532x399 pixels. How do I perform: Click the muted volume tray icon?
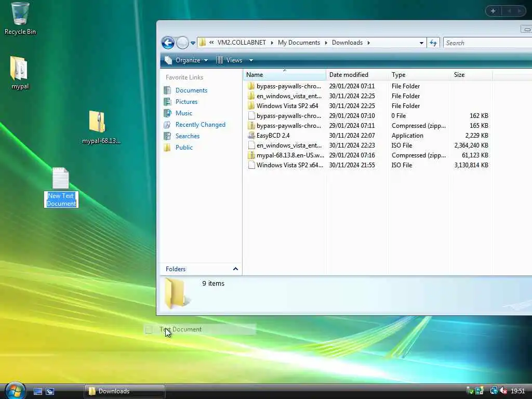(503, 391)
